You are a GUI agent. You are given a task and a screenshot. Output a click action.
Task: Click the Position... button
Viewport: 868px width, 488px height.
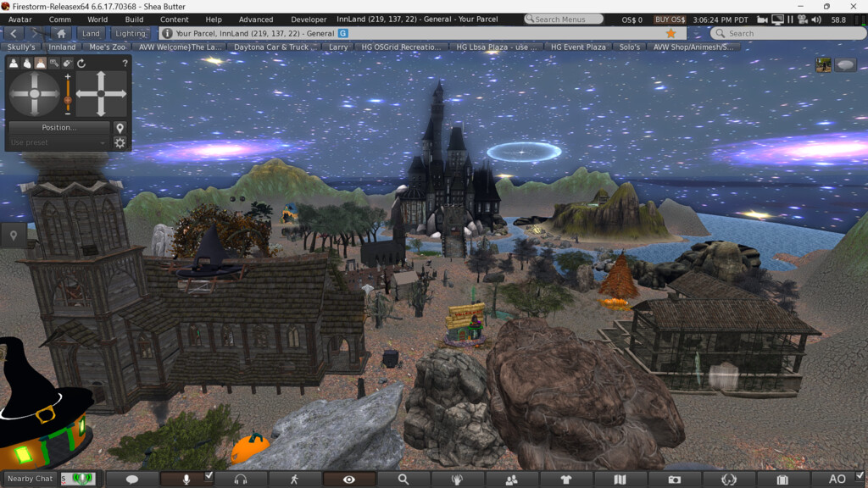tap(58, 128)
